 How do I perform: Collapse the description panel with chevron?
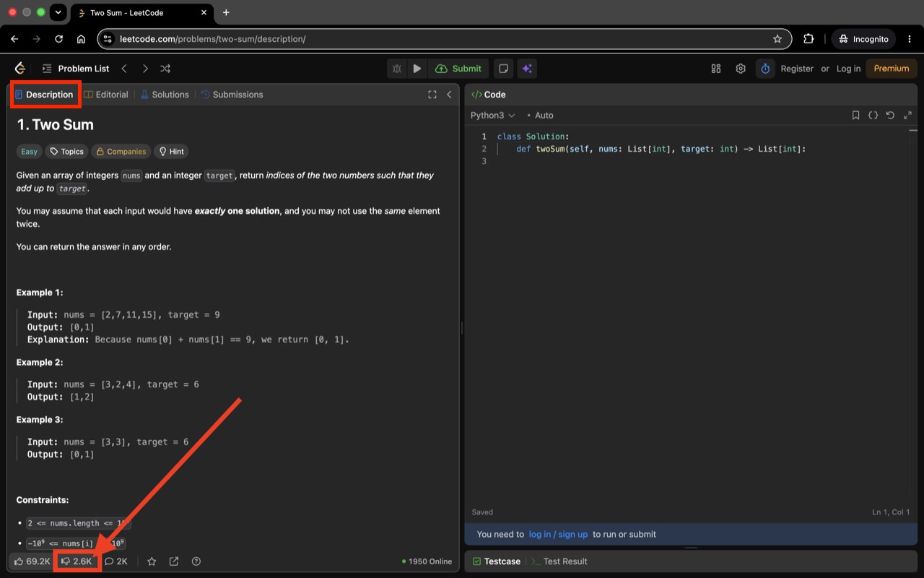(449, 95)
